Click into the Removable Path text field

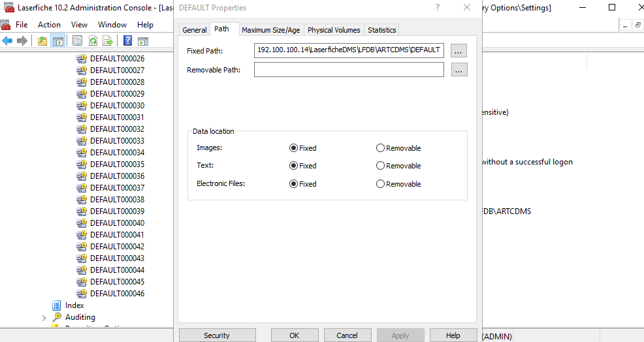click(349, 69)
